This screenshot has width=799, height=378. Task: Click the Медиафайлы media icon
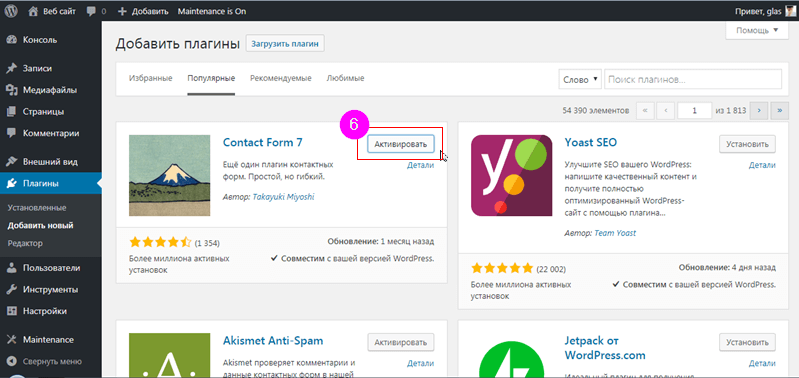[12, 90]
